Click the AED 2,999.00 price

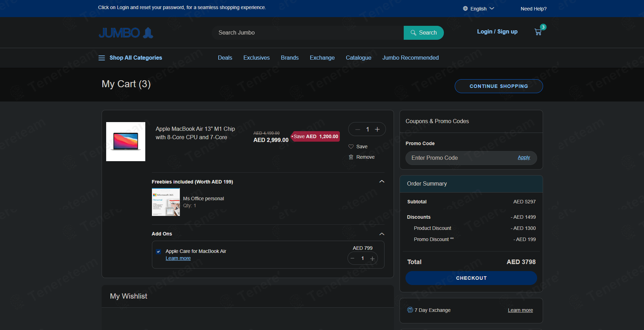[x=271, y=140]
